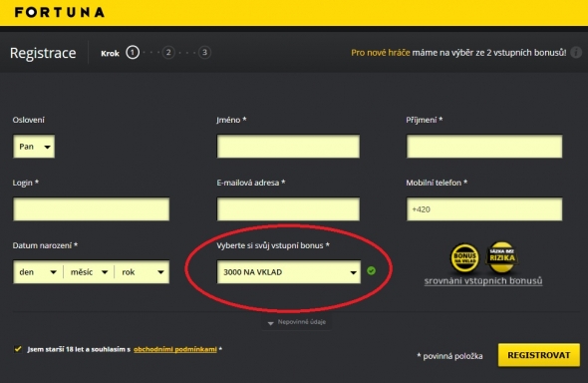Screen dimensions: 588x383
Task: Click the 'Pro nové hráče' highlighted text
Action: coord(381,53)
